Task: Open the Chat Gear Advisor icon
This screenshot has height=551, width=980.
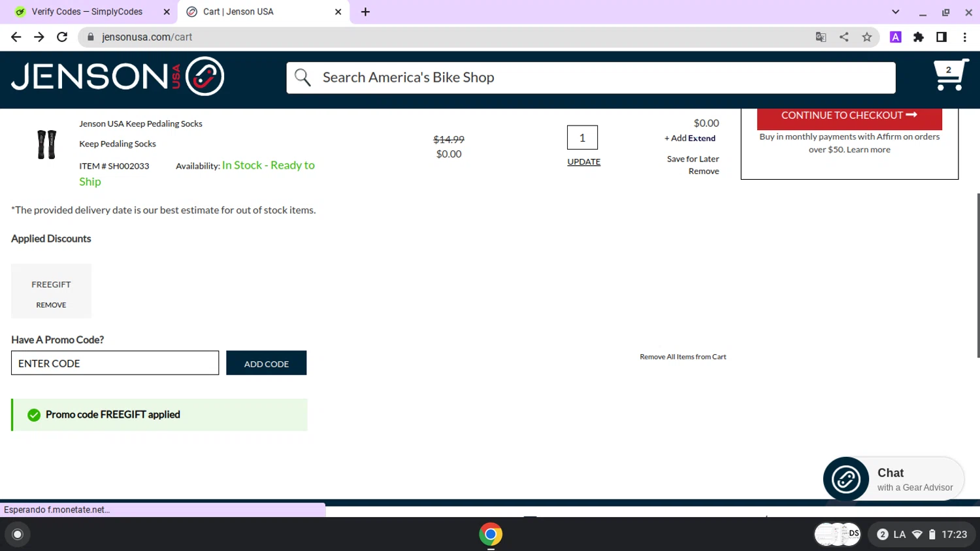Action: click(845, 479)
